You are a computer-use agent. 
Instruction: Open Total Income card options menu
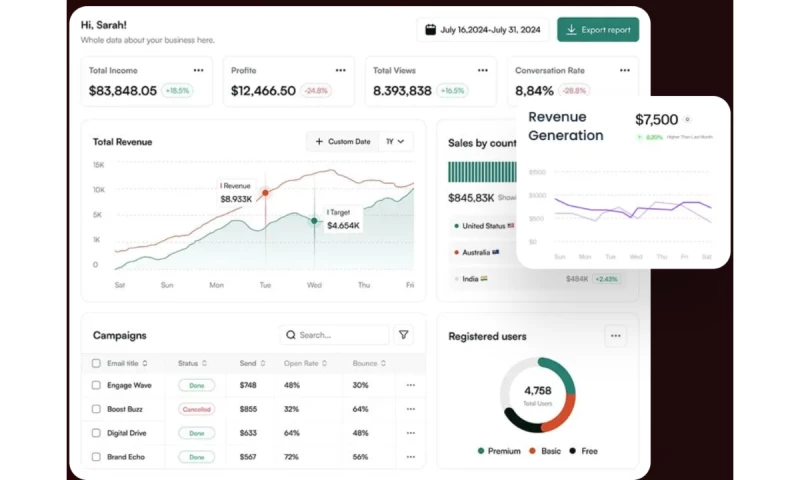click(199, 70)
